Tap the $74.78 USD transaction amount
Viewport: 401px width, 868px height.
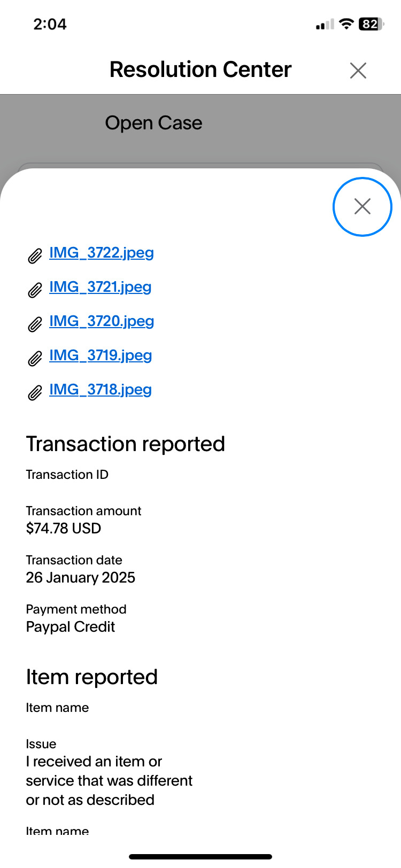click(64, 529)
